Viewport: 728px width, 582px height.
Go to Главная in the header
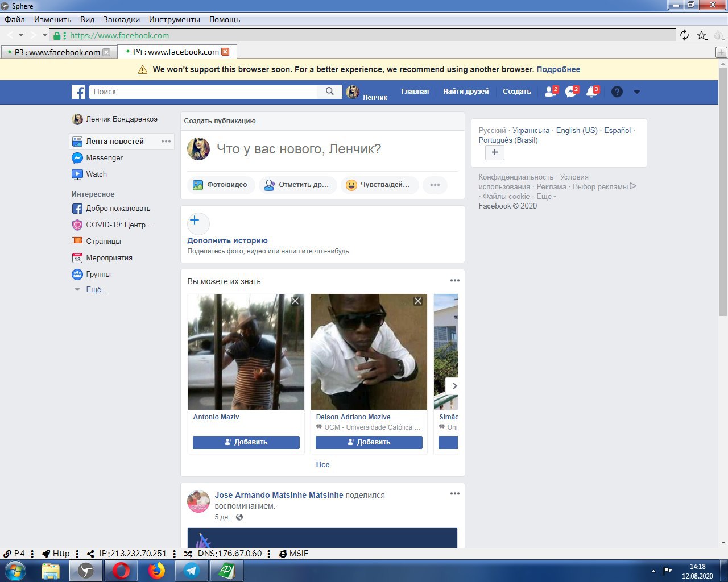[415, 92]
